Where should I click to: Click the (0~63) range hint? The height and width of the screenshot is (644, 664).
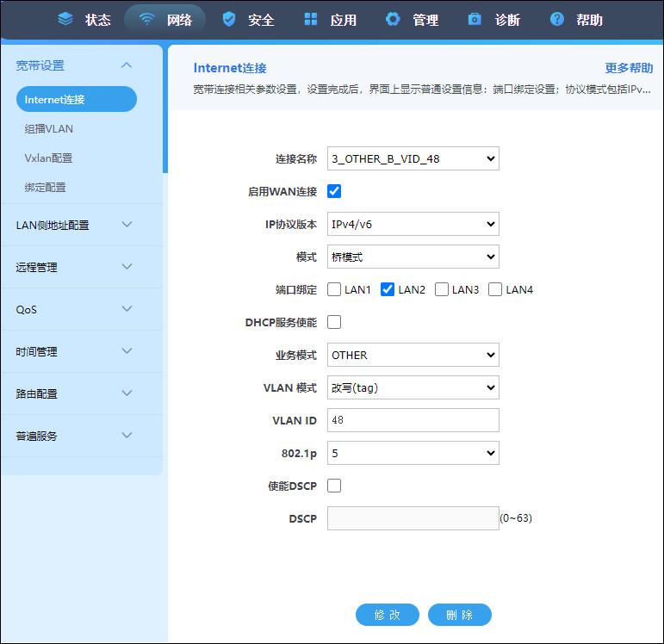pyautogui.click(x=516, y=518)
